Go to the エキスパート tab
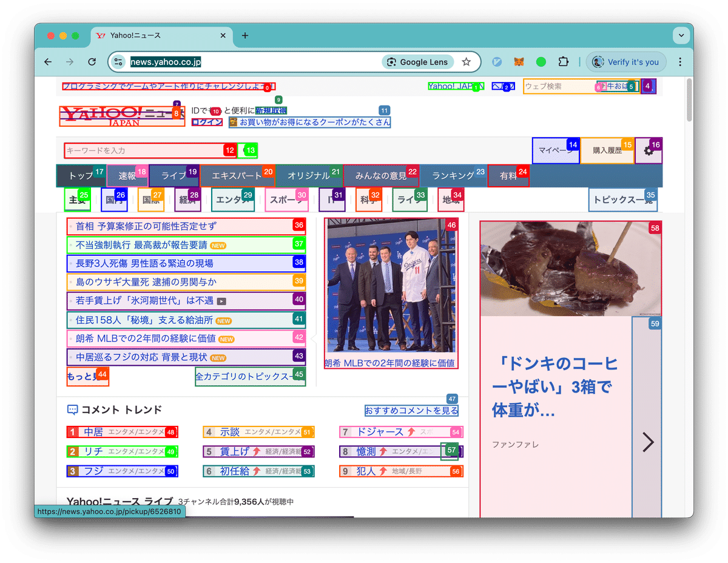The image size is (728, 563). pyautogui.click(x=237, y=176)
